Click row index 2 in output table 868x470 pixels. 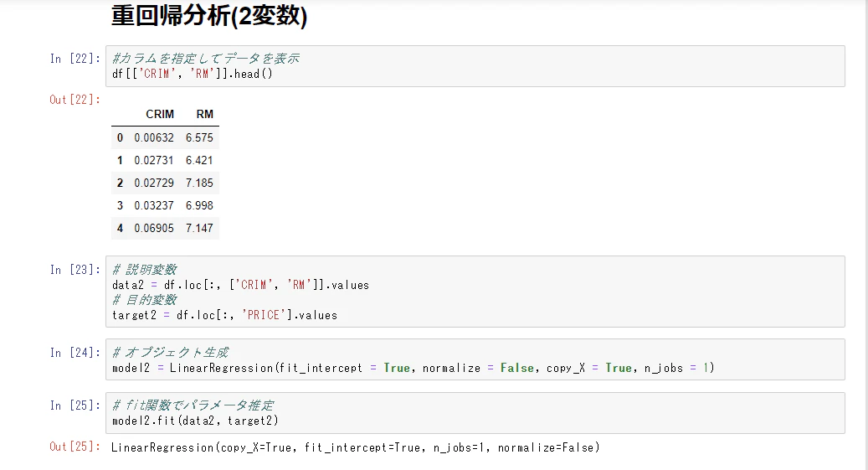coord(120,183)
